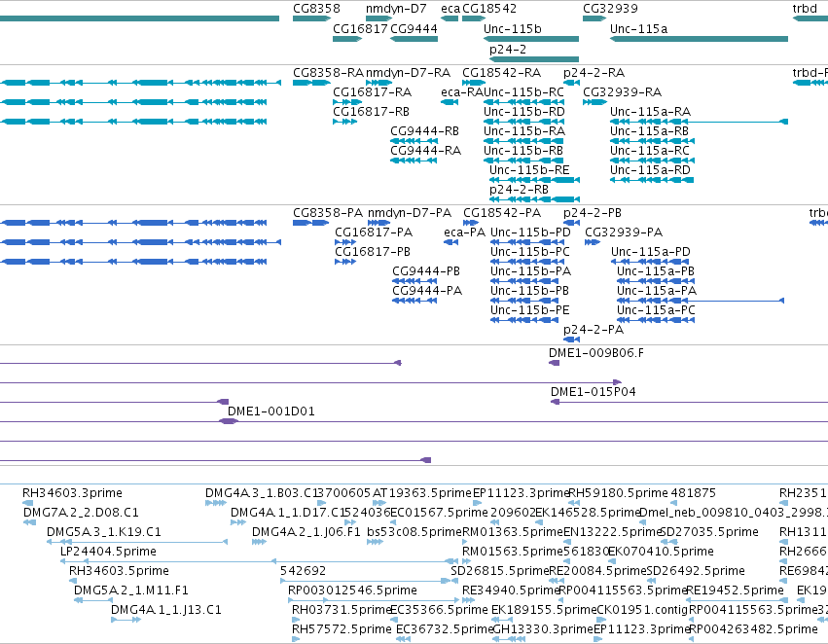Click clone DME1-001D01

[x=271, y=411]
